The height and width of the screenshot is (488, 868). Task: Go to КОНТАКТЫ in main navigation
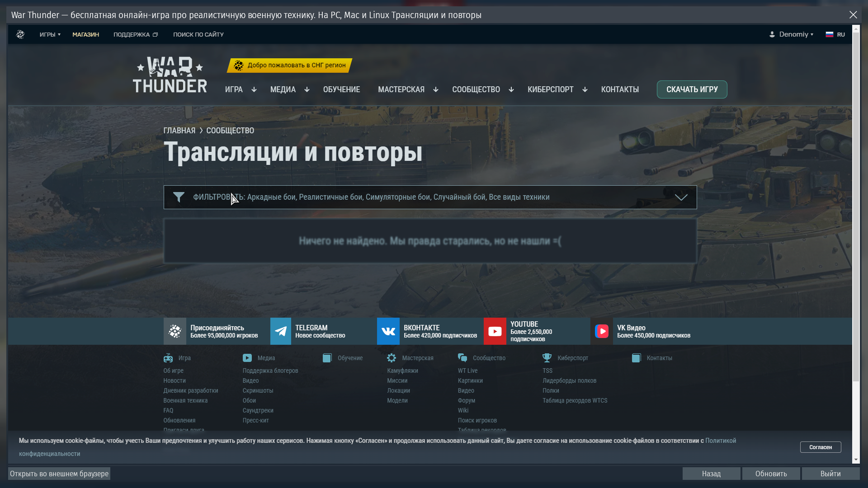[x=620, y=89]
